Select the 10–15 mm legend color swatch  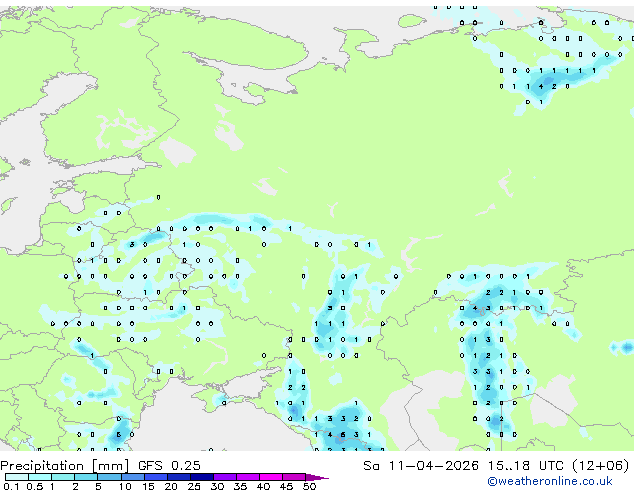[132, 477]
